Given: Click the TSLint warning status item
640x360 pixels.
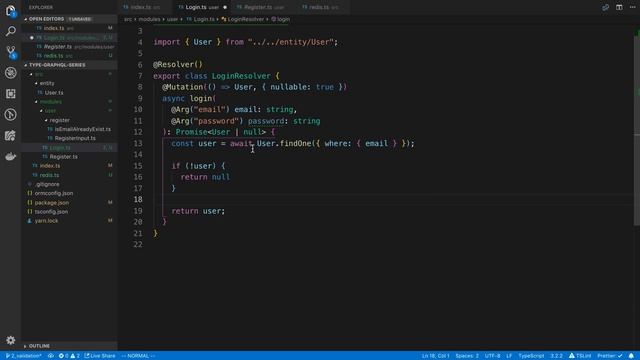Looking at the screenshot, I should click(x=580, y=356).
